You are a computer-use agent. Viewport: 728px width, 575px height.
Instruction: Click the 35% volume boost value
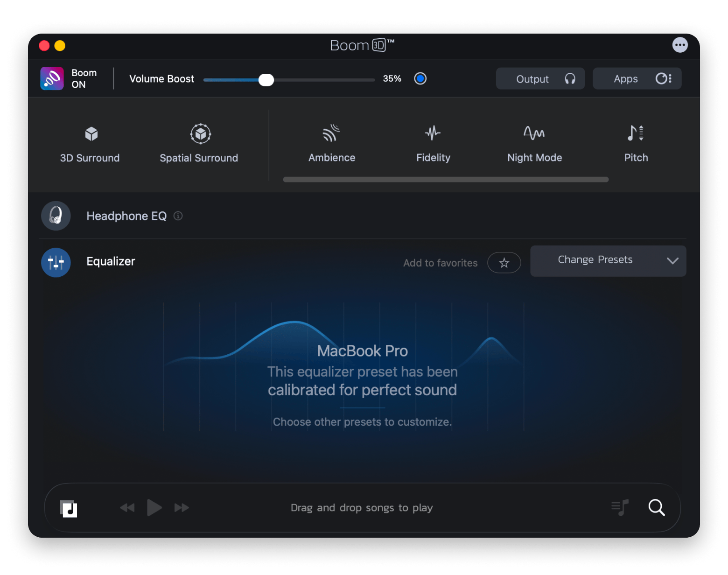pos(392,78)
